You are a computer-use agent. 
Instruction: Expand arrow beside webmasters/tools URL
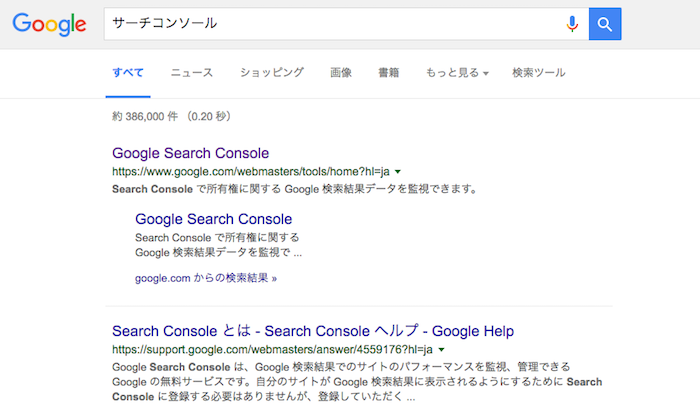(398, 172)
